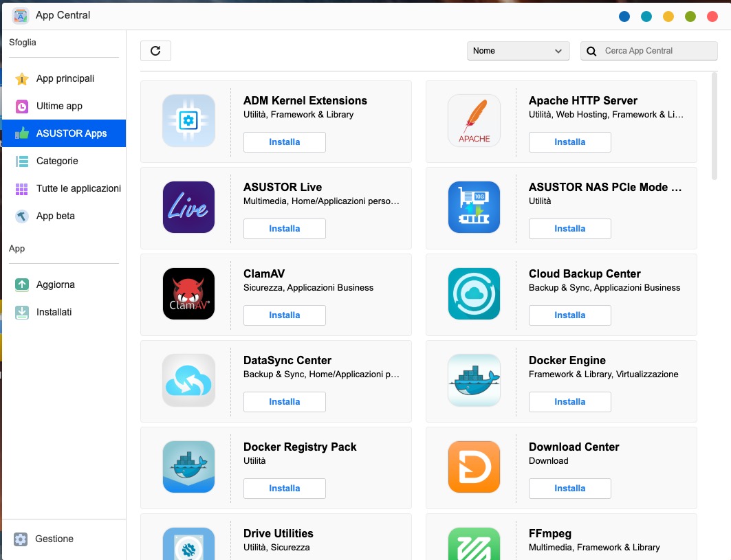Viewport: 731px width, 560px height.
Task: Install DataSync Center
Action: tap(285, 402)
